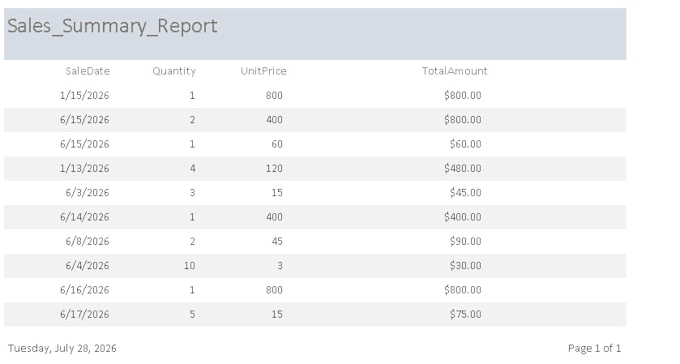Click the $30.00 total amount
680x364 pixels.
pos(465,266)
